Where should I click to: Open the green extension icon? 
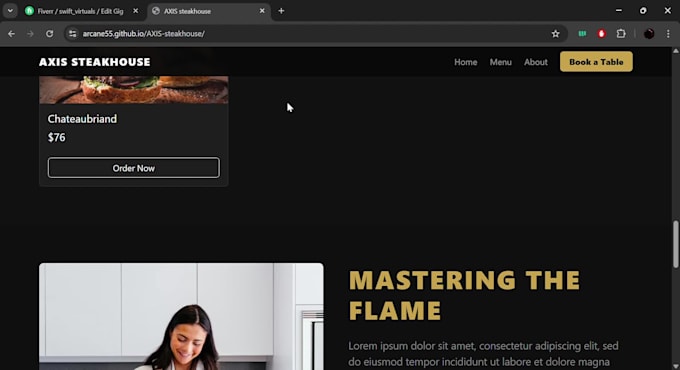click(582, 33)
